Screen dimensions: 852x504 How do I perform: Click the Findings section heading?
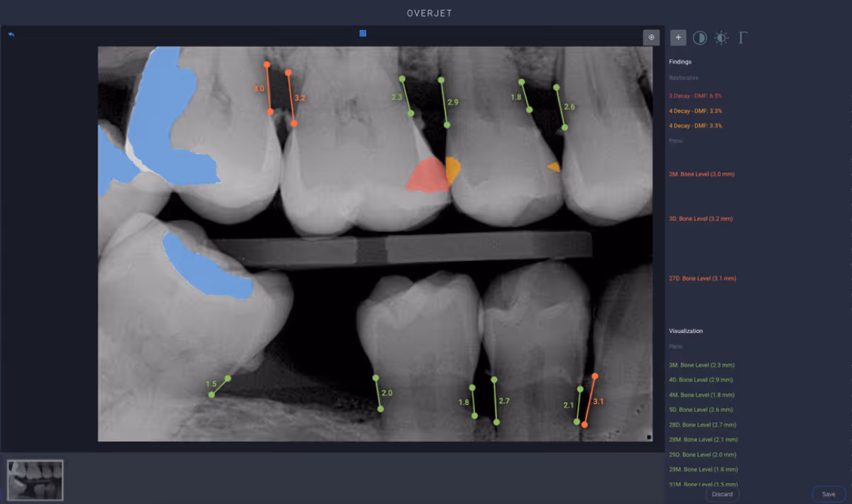[x=680, y=62]
